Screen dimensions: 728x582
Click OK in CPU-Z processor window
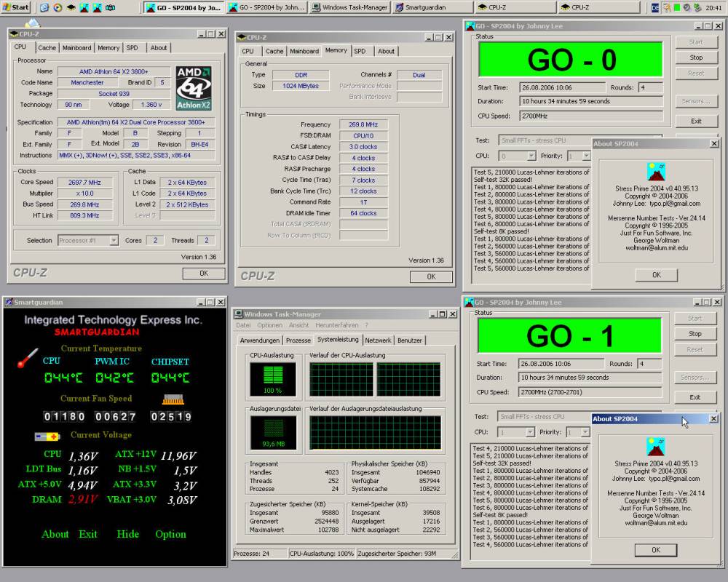204,274
